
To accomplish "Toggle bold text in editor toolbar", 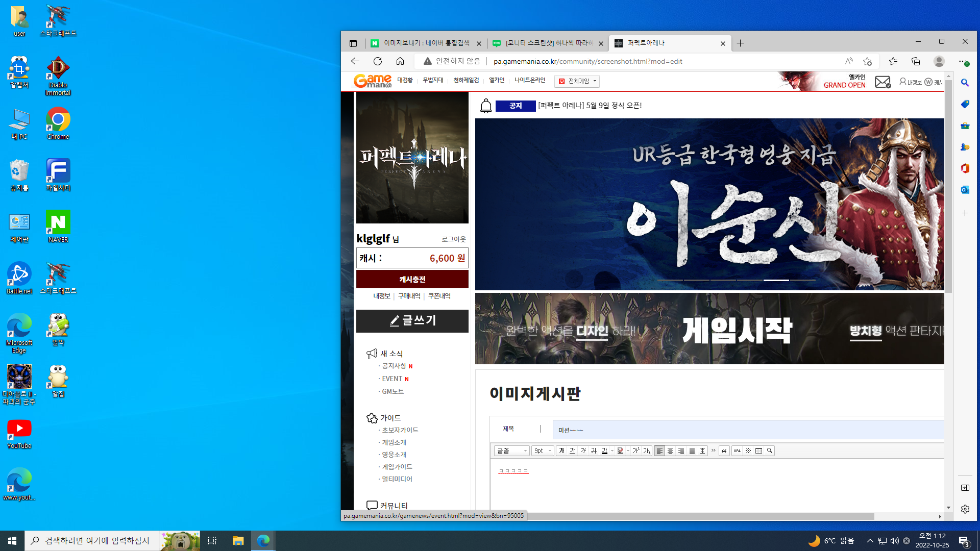I will pyautogui.click(x=561, y=450).
